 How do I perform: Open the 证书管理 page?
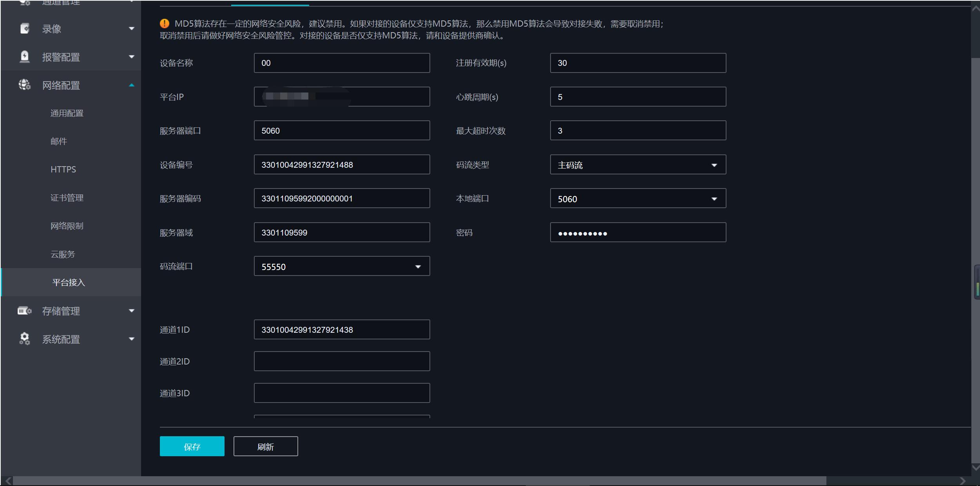tap(67, 198)
